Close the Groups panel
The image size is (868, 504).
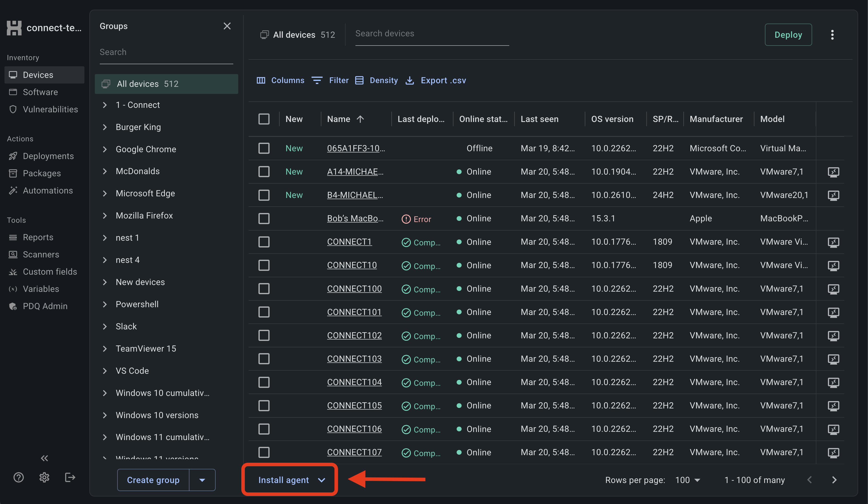pyautogui.click(x=227, y=26)
